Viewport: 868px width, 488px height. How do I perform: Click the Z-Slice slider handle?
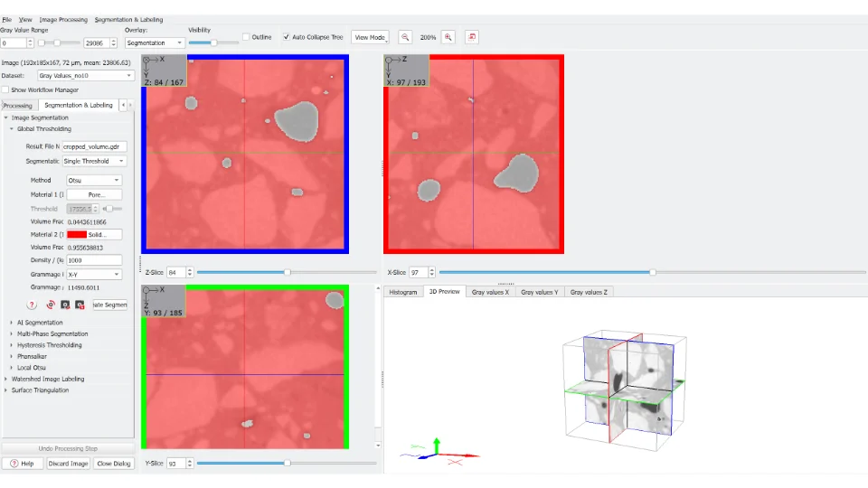pyautogui.click(x=288, y=272)
